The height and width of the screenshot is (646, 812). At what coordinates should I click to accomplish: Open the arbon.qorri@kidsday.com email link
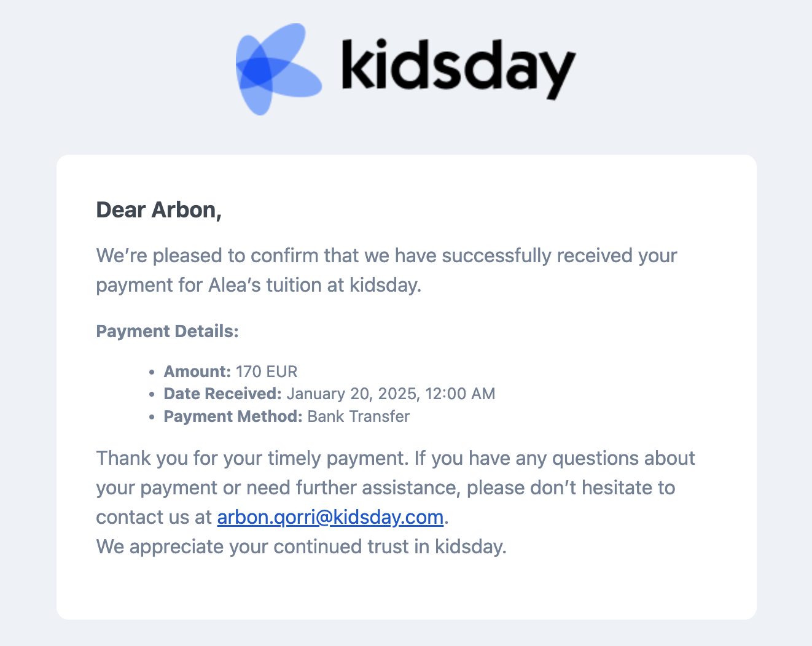click(330, 517)
